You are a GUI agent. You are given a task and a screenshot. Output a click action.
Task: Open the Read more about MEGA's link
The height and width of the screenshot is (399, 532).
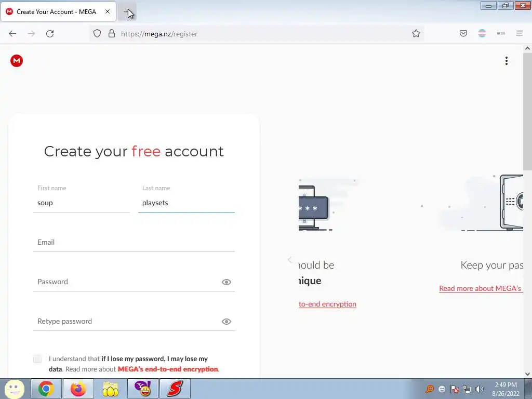click(x=480, y=288)
